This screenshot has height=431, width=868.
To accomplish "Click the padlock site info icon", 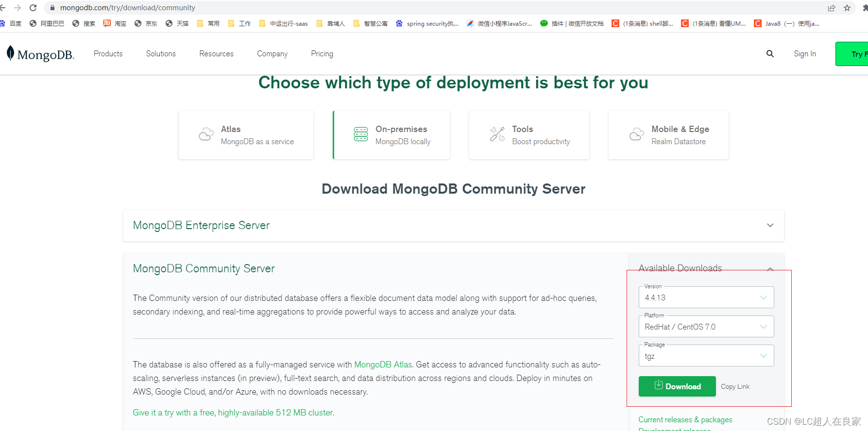I will coord(52,8).
